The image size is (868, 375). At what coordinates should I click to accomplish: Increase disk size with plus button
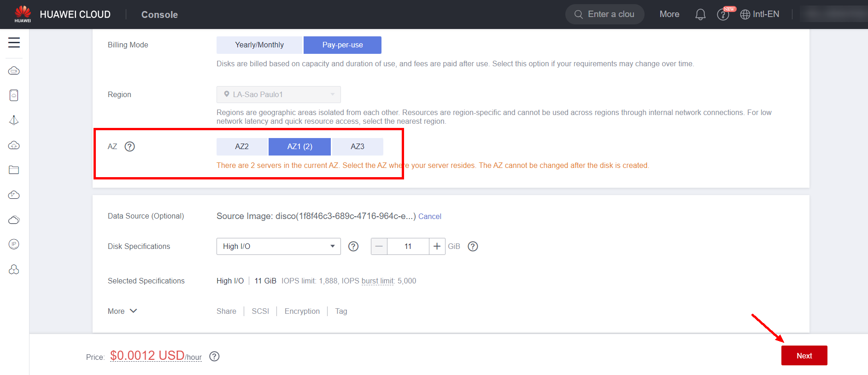point(437,247)
